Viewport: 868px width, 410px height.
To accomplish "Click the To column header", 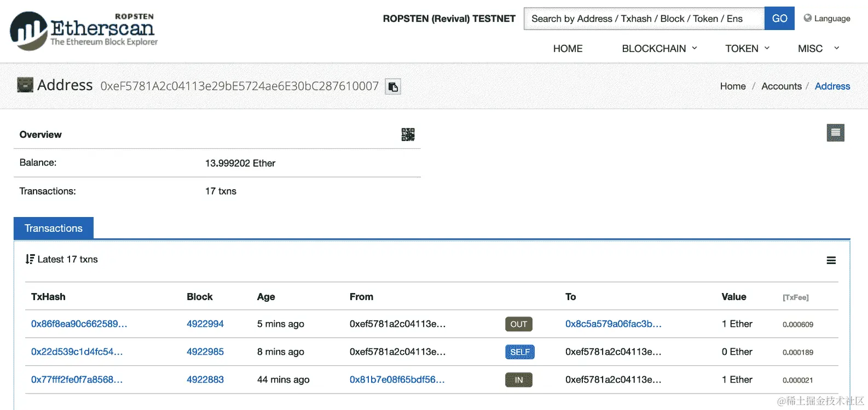I will point(570,297).
